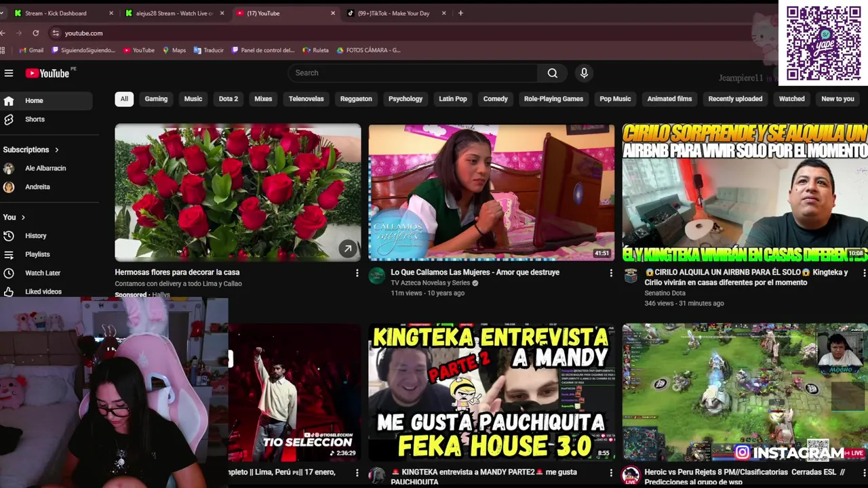The height and width of the screenshot is (488, 868).
Task: Select the Animated films filter chip
Action: click(669, 99)
